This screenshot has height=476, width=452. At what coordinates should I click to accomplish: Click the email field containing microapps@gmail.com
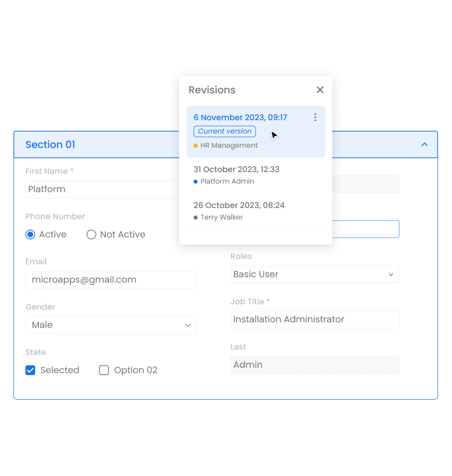(x=111, y=280)
